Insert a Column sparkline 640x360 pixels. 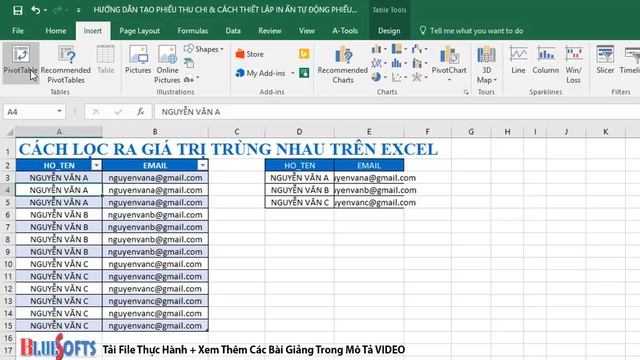click(546, 60)
